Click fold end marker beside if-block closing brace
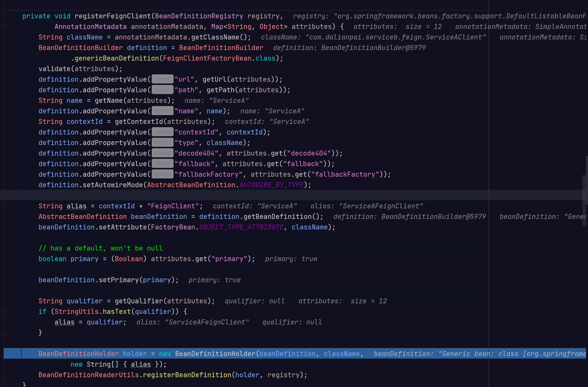Screen dimensions: 588x387 pos(4,333)
